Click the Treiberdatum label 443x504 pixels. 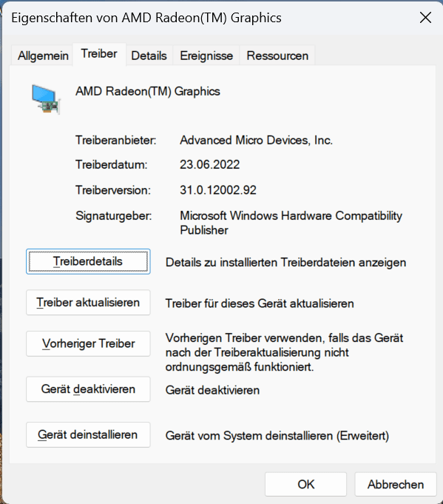click(x=112, y=164)
